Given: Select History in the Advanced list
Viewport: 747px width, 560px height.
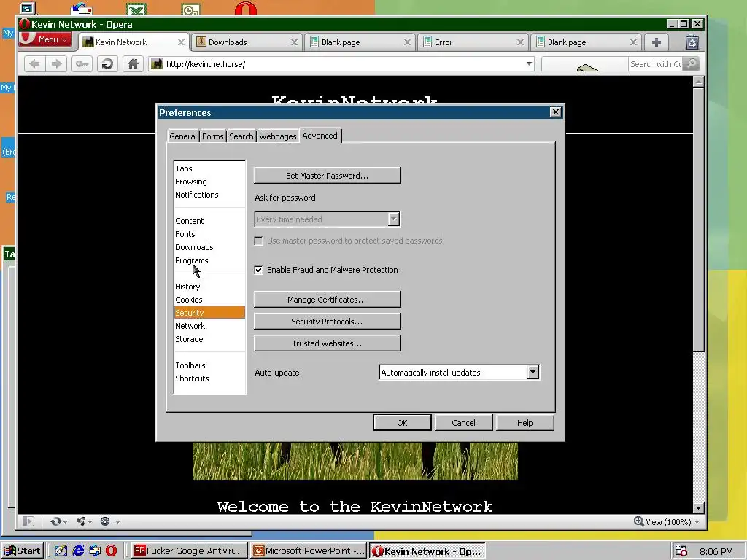Looking at the screenshot, I should point(209,286).
